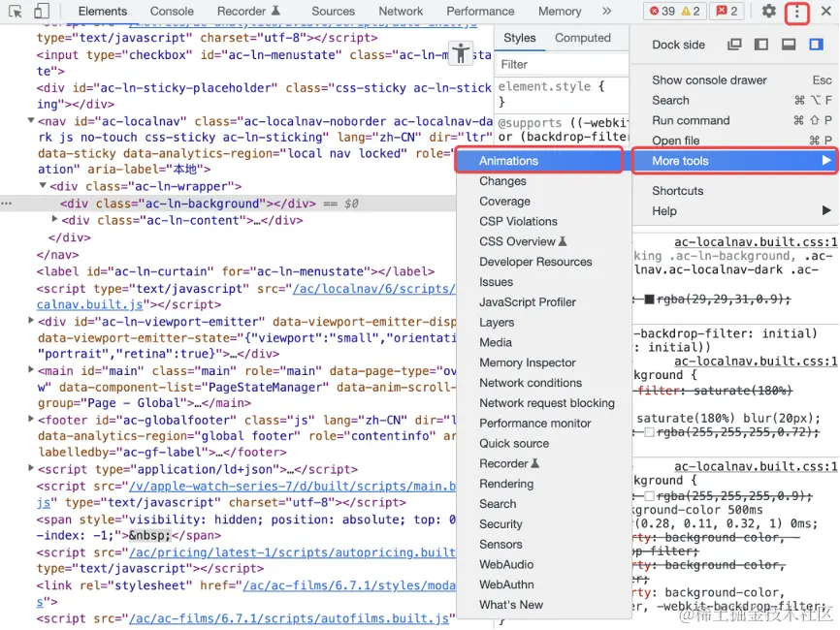Image resolution: width=840 pixels, height=630 pixels.
Task: Dock DevTools to the bottom
Action: 789,45
